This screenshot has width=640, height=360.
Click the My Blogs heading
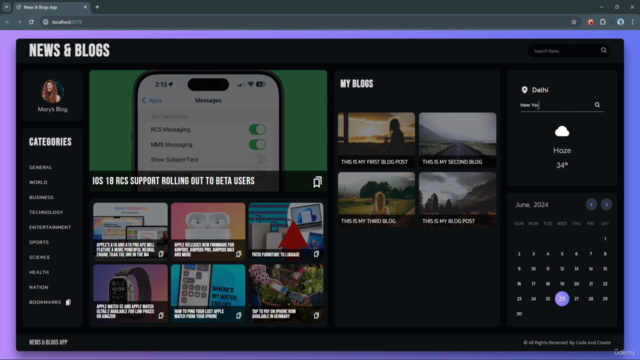[x=357, y=84]
